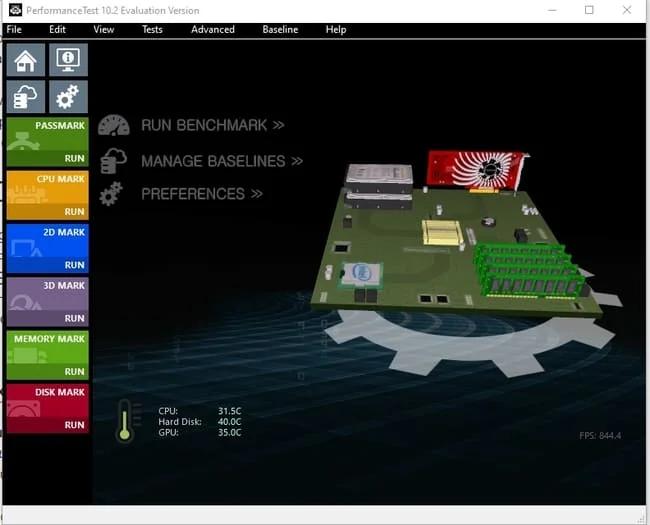Click the cloud baseline management icon

pos(26,97)
